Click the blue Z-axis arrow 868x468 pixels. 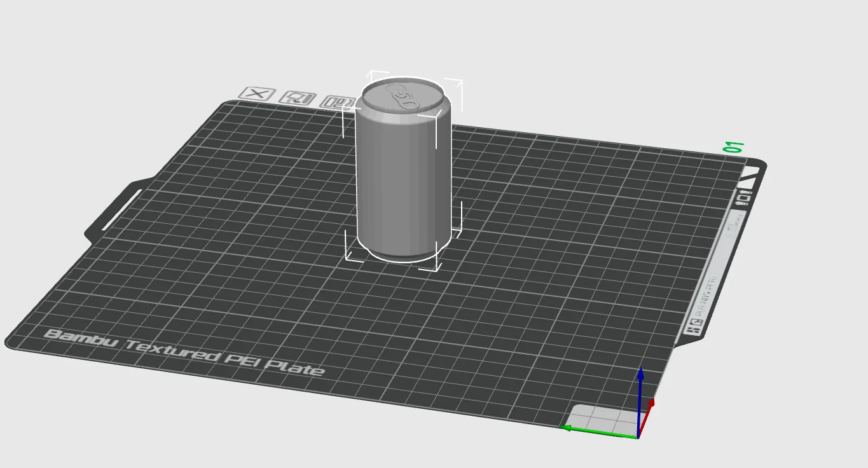coord(640,399)
